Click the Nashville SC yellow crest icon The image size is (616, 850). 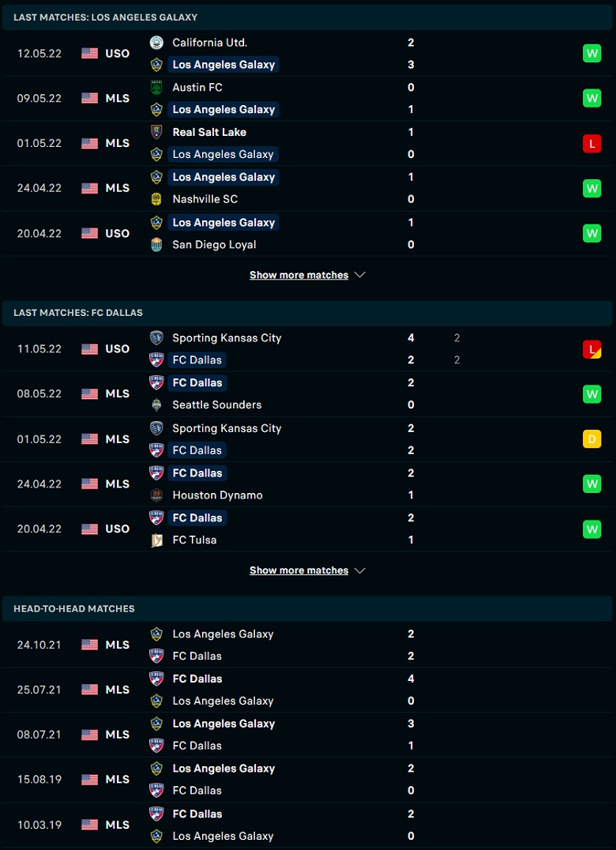coord(156,199)
